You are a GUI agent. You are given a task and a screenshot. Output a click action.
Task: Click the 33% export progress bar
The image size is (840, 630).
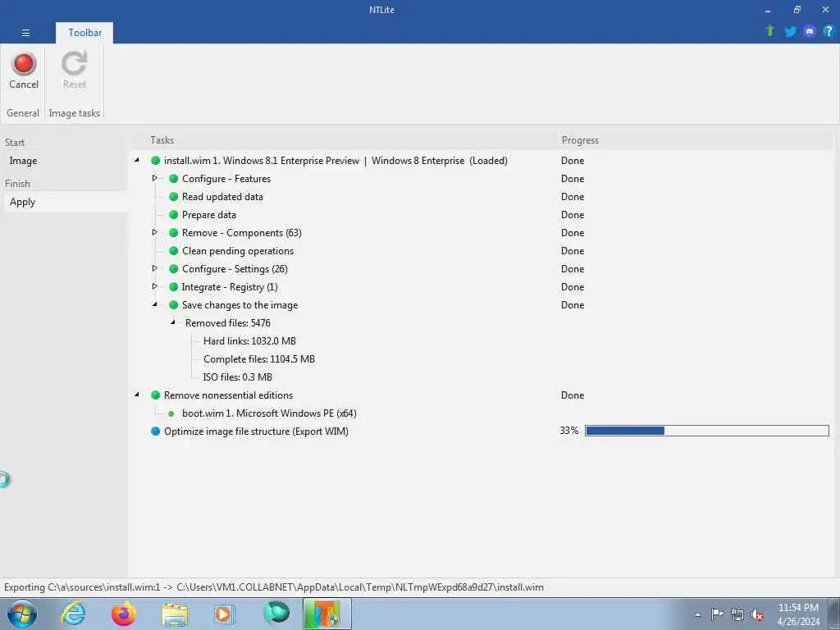706,431
